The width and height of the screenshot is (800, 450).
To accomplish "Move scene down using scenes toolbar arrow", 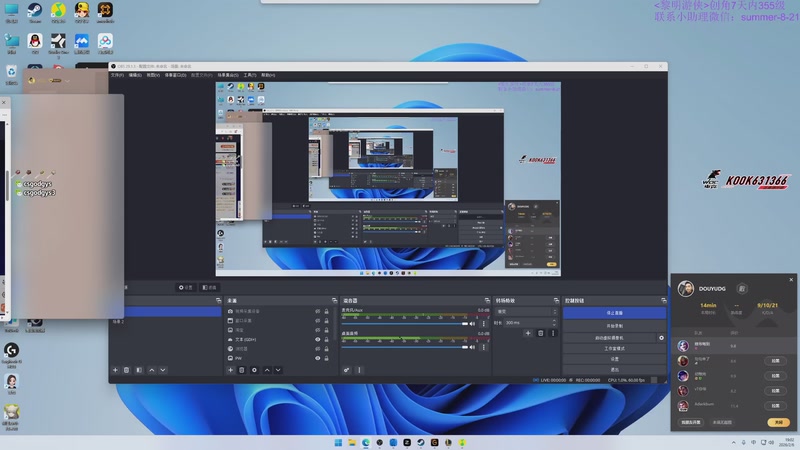I will 163,370.
